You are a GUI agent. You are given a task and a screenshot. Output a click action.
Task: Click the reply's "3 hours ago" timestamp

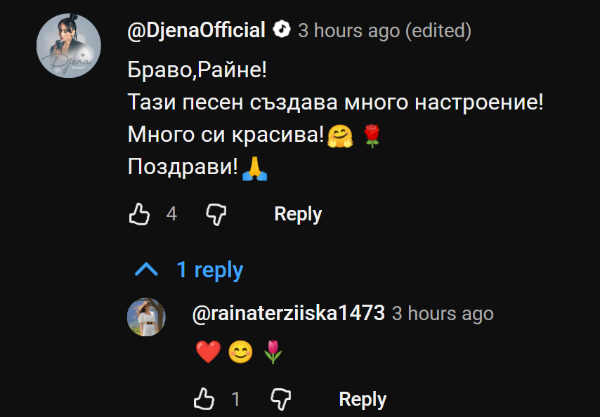pyautogui.click(x=443, y=313)
